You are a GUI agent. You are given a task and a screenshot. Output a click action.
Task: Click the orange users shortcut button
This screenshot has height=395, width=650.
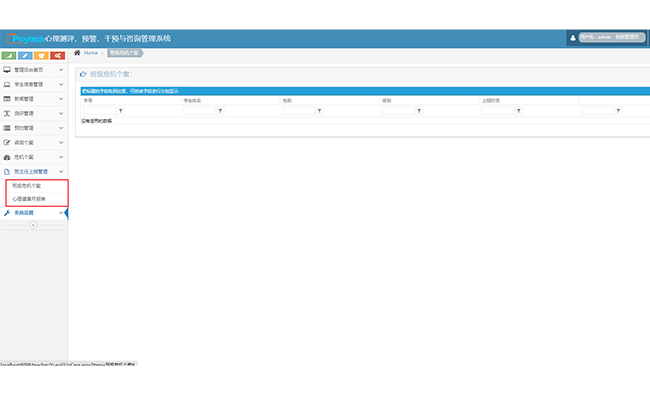41,56
